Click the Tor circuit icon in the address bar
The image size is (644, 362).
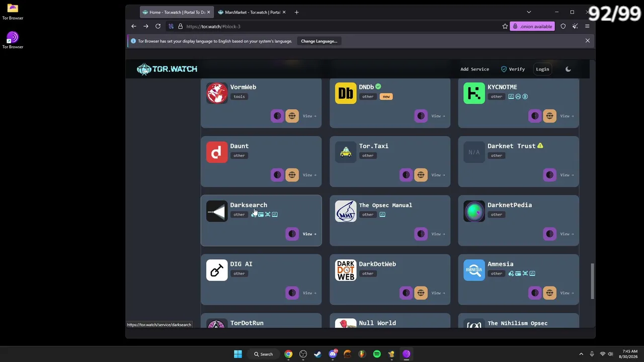(x=171, y=26)
